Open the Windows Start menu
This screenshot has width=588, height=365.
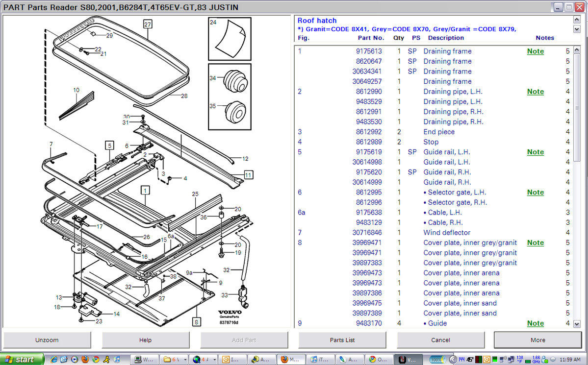coord(22,359)
